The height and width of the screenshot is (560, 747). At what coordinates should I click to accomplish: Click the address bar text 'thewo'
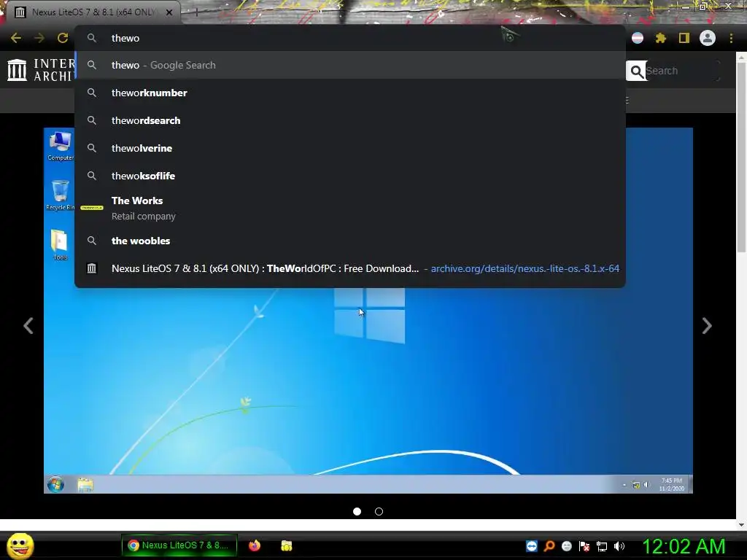[x=125, y=38]
